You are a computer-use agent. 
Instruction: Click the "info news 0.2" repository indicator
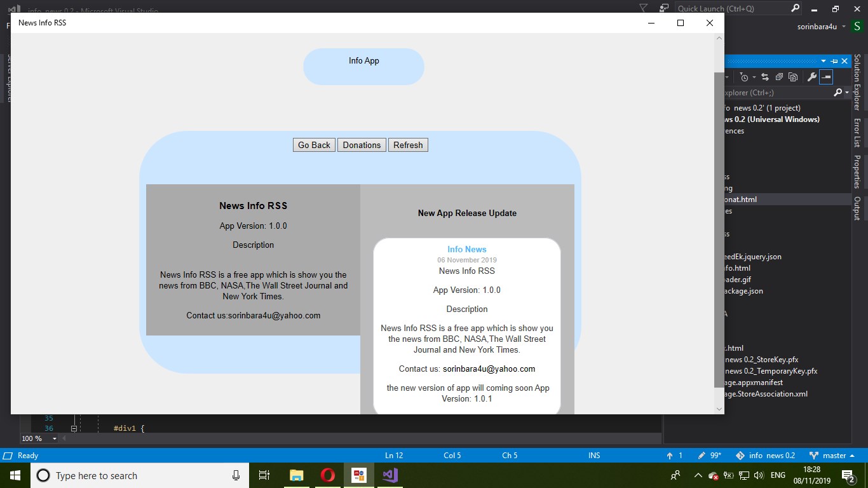point(765,456)
